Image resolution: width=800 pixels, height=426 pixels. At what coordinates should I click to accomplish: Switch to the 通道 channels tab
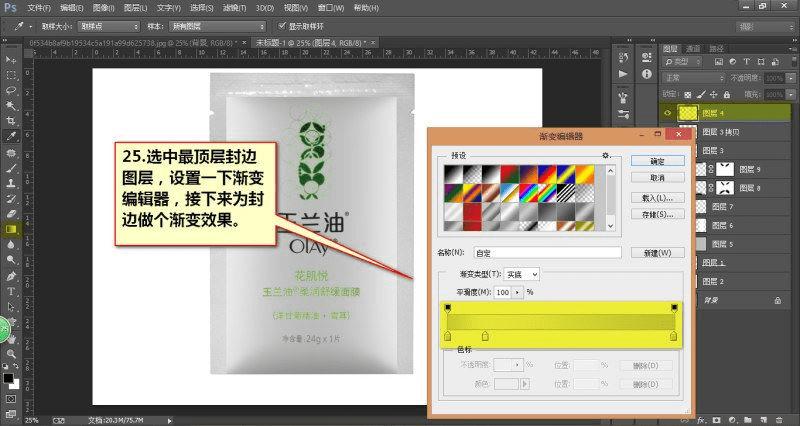tap(693, 48)
